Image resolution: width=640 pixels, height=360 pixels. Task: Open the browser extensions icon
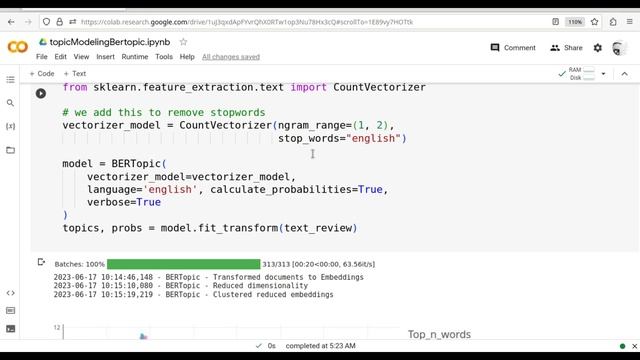(x=613, y=22)
